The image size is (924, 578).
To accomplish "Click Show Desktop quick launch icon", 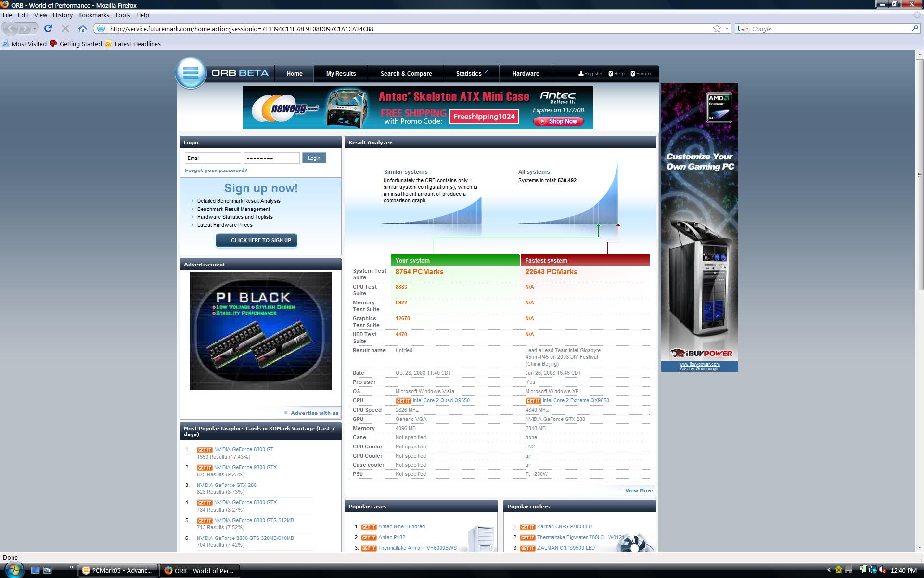I will (35, 570).
